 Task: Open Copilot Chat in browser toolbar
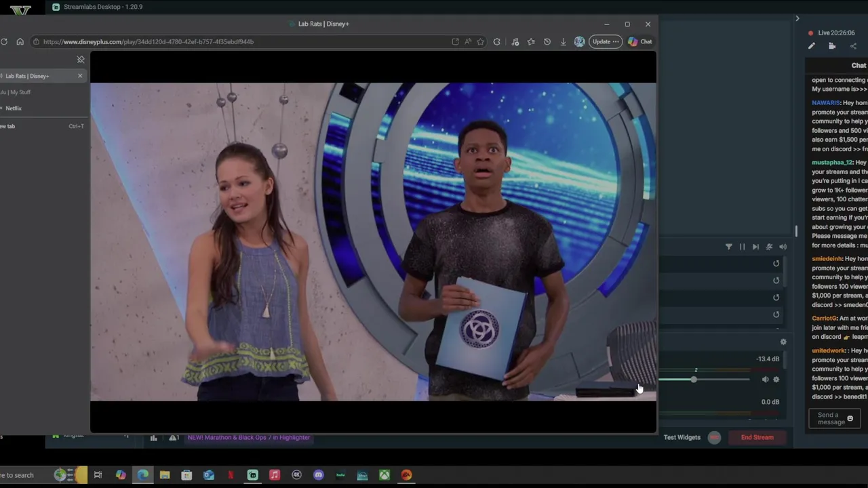point(640,42)
